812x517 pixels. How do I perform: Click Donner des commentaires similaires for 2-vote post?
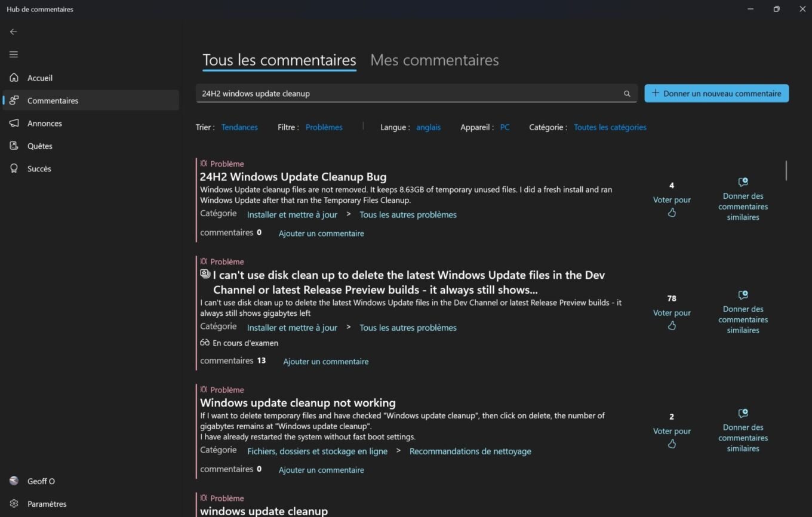click(743, 438)
